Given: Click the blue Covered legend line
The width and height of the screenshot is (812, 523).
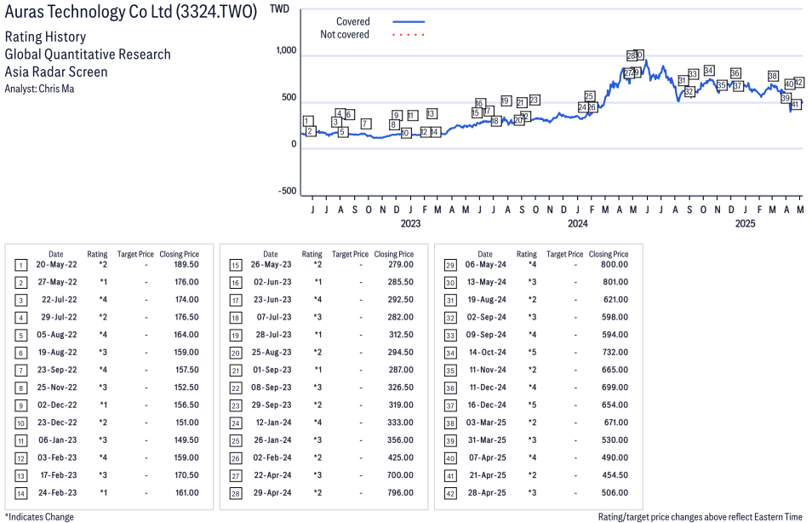Looking at the screenshot, I should pos(409,22).
